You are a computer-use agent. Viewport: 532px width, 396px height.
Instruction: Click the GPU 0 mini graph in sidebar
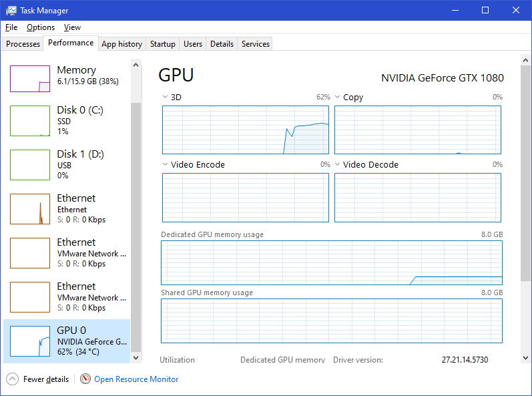tap(30, 341)
